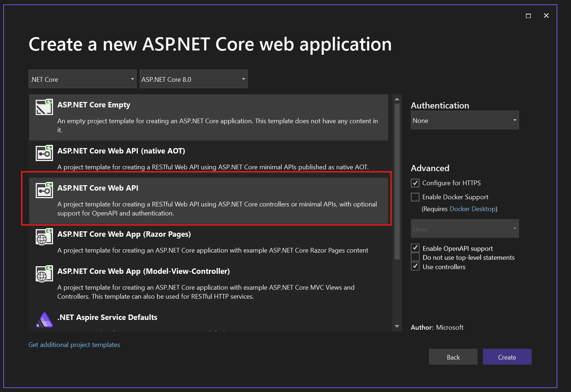
Task: Select ASP.NET Core Web API template title
Action: point(98,188)
